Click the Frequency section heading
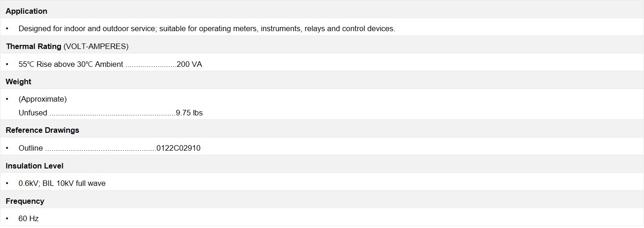 (25, 201)
